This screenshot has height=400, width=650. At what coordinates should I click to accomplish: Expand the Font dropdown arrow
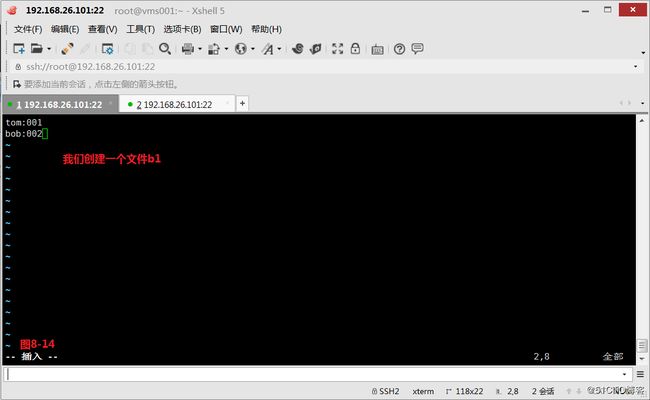pyautogui.click(x=279, y=49)
